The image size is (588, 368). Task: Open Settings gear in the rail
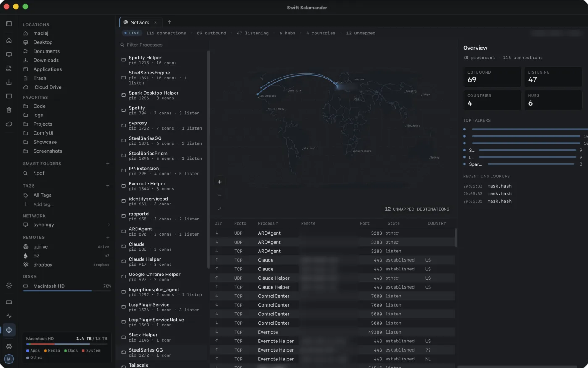[x=9, y=347]
